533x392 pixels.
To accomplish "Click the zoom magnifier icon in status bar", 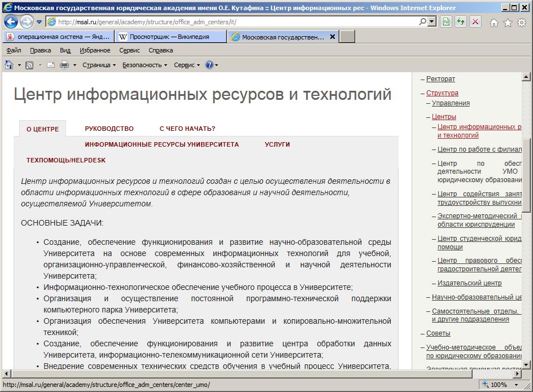I will click(x=485, y=385).
